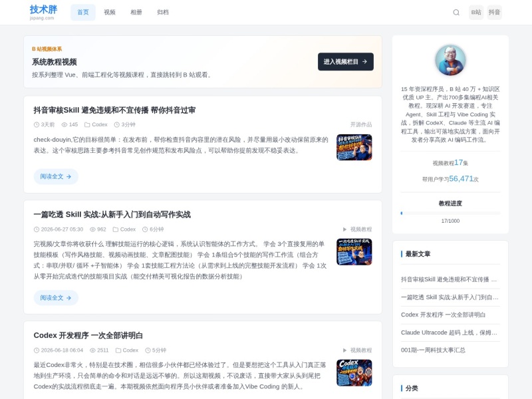Viewport: 532px width, 399px height.
Task: Click folder icon in 一篇吃透 Skill article
Action: 115,229
